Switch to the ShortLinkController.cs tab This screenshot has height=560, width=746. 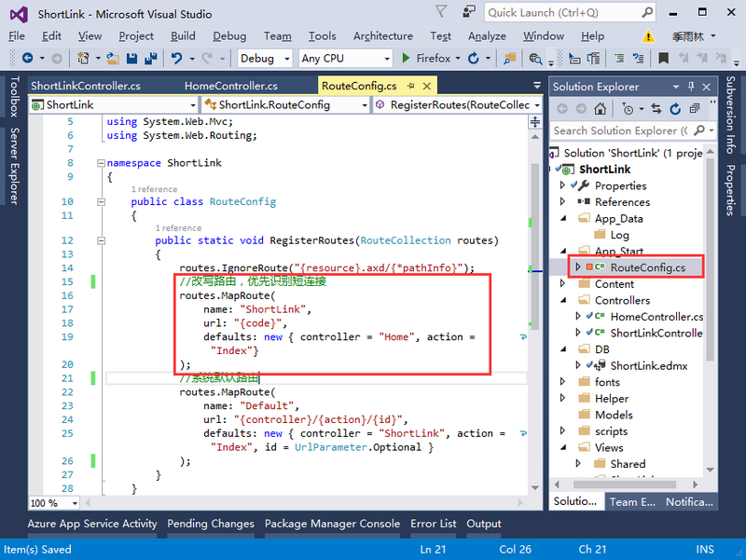pyautogui.click(x=86, y=86)
